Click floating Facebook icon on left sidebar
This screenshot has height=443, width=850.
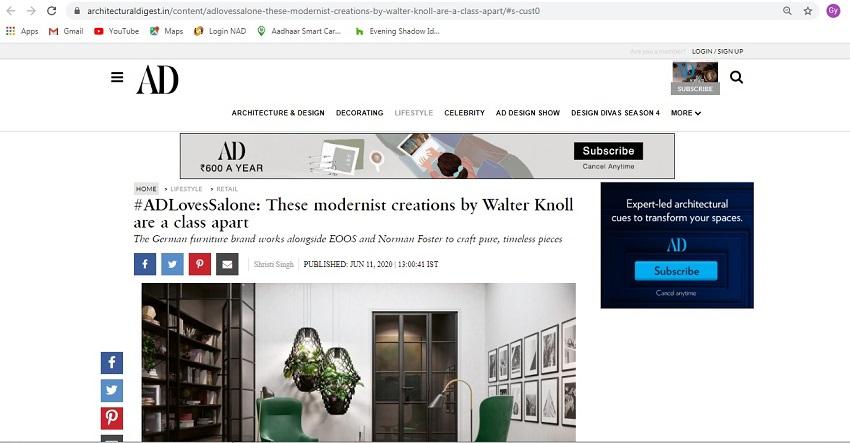click(112, 363)
